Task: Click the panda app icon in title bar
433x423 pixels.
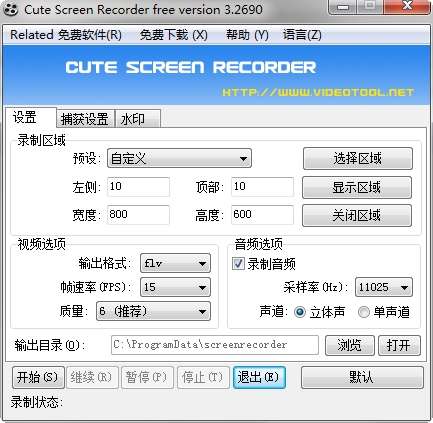Action: tap(11, 10)
